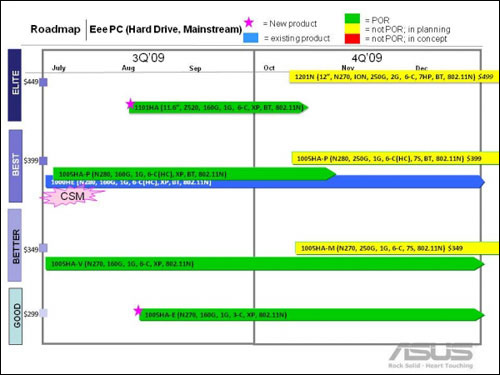Select the green POR legend swatch
Viewport: 500px width, 375px height.
click(352, 19)
